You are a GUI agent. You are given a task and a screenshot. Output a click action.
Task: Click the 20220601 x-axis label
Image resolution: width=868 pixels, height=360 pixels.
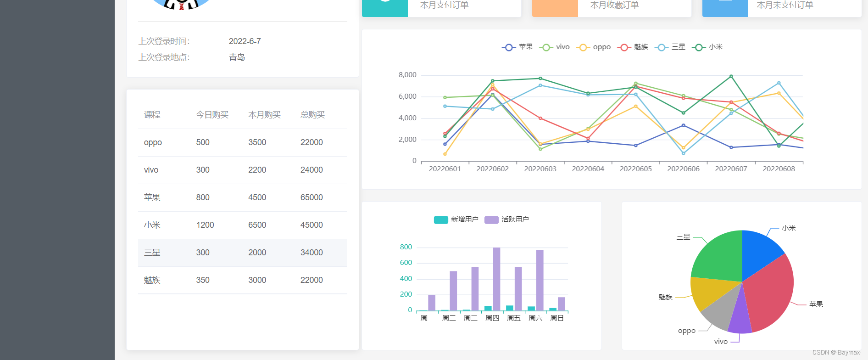point(445,169)
